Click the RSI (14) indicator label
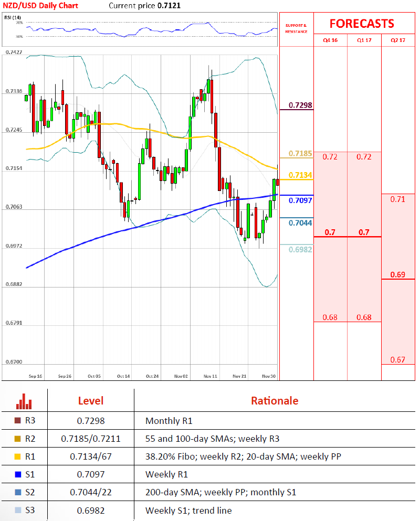Viewport: 420px width, 521px height. tap(13, 17)
